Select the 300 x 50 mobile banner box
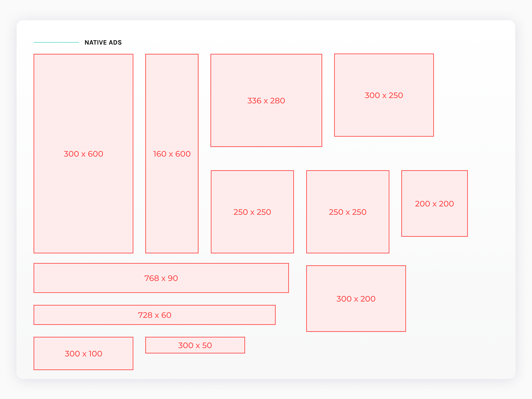 (195, 345)
